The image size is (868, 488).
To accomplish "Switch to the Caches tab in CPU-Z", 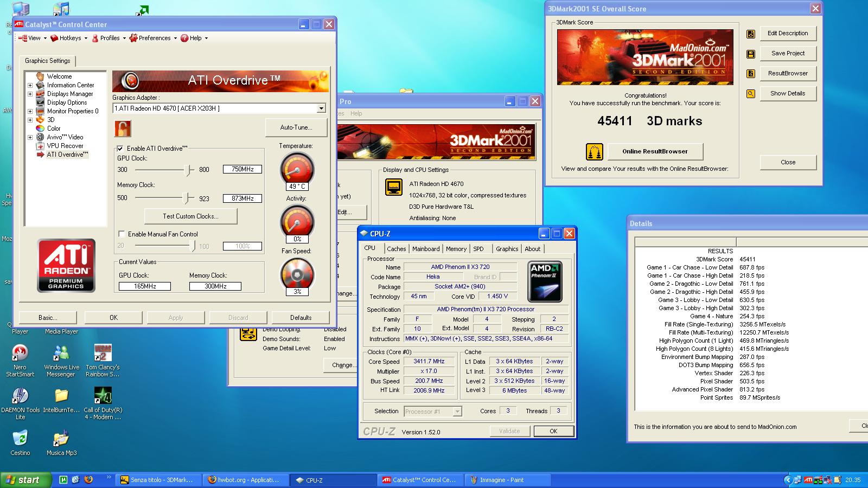I will [x=396, y=249].
